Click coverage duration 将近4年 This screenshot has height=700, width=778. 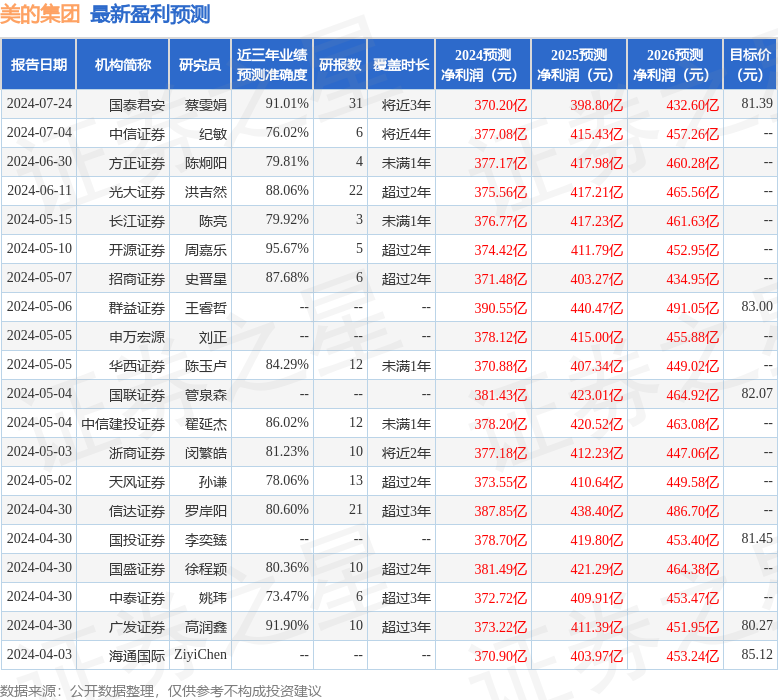pyautogui.click(x=406, y=134)
